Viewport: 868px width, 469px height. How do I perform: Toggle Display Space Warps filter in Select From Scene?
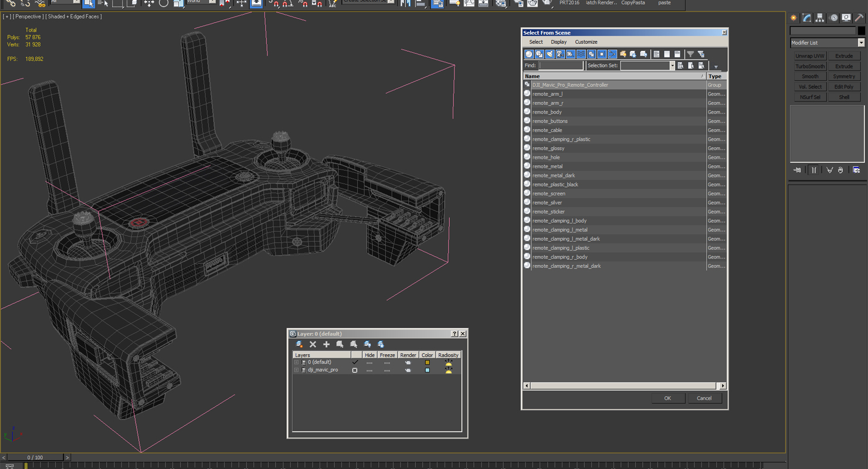[x=581, y=54]
